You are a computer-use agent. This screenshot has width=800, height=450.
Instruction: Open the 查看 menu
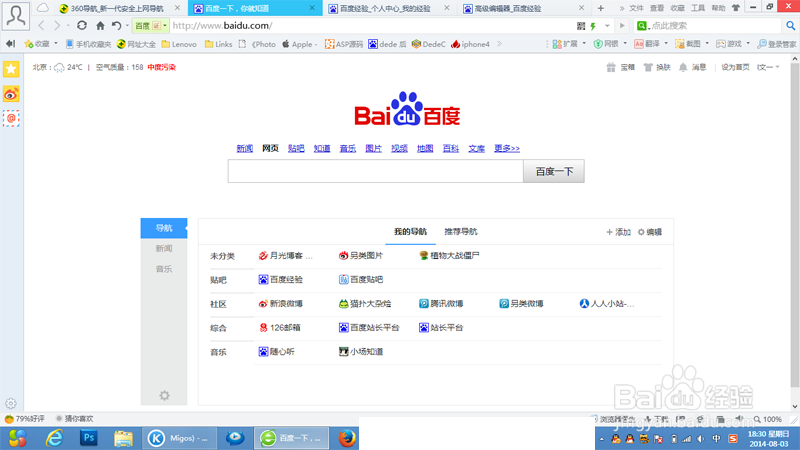click(657, 8)
